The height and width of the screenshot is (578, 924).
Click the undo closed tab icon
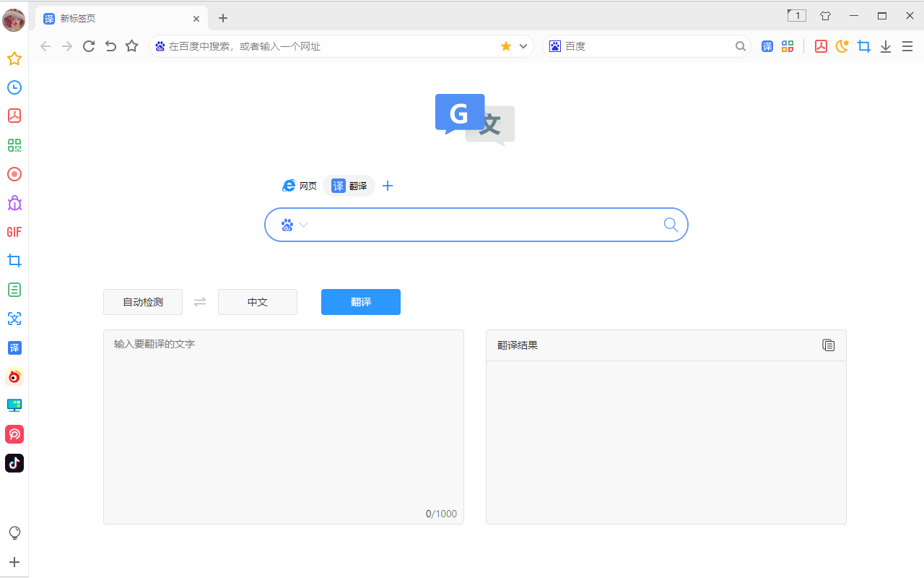click(110, 46)
